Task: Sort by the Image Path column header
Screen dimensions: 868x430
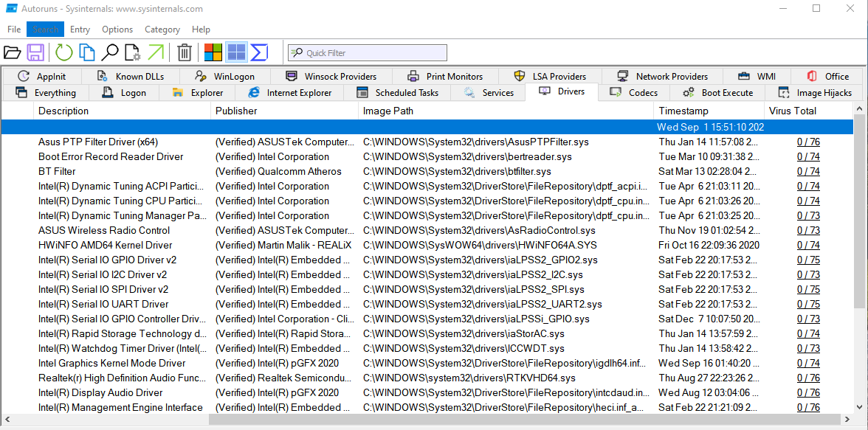Action: (506, 111)
